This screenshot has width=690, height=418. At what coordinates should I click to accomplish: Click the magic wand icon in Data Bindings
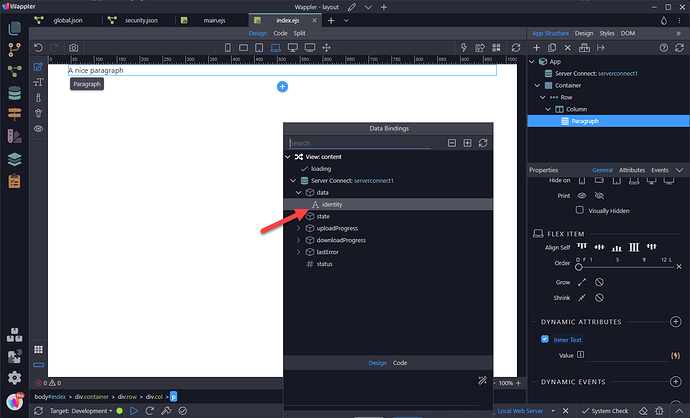coord(483,381)
